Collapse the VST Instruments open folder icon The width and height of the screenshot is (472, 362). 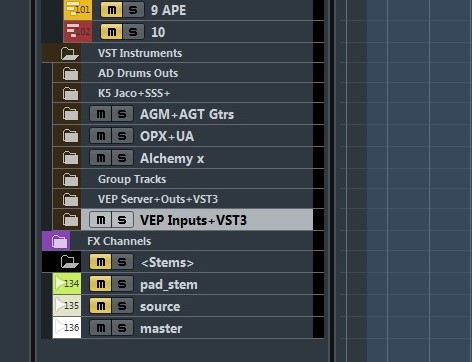point(70,53)
